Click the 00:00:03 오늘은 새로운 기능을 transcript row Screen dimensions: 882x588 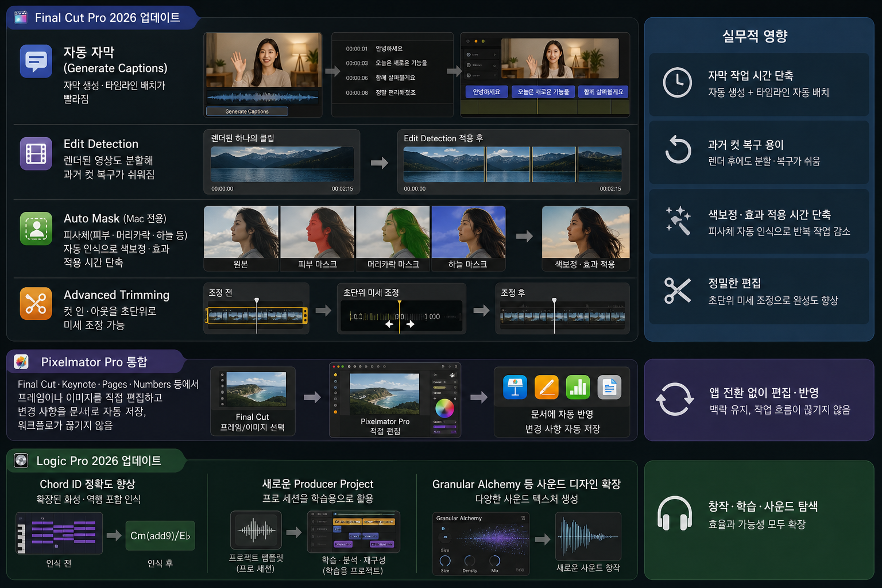click(386, 63)
